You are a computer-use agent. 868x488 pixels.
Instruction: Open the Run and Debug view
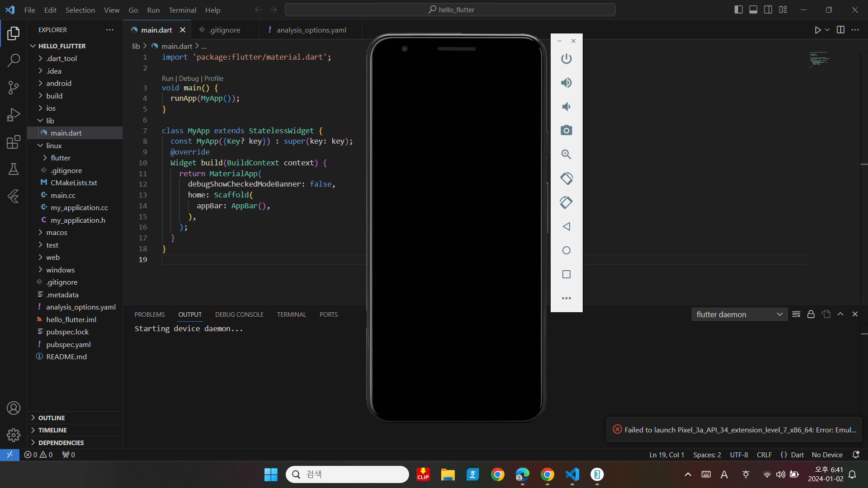pos(14,115)
